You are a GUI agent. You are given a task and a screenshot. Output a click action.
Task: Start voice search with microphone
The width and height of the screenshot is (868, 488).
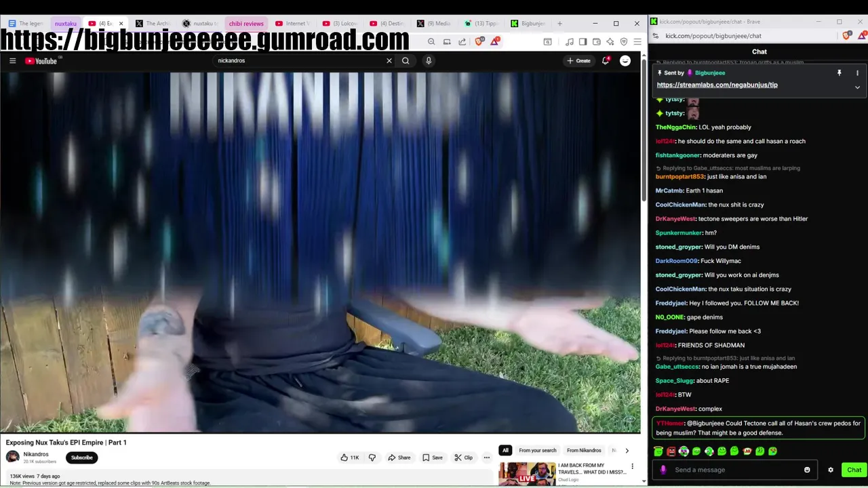(429, 61)
